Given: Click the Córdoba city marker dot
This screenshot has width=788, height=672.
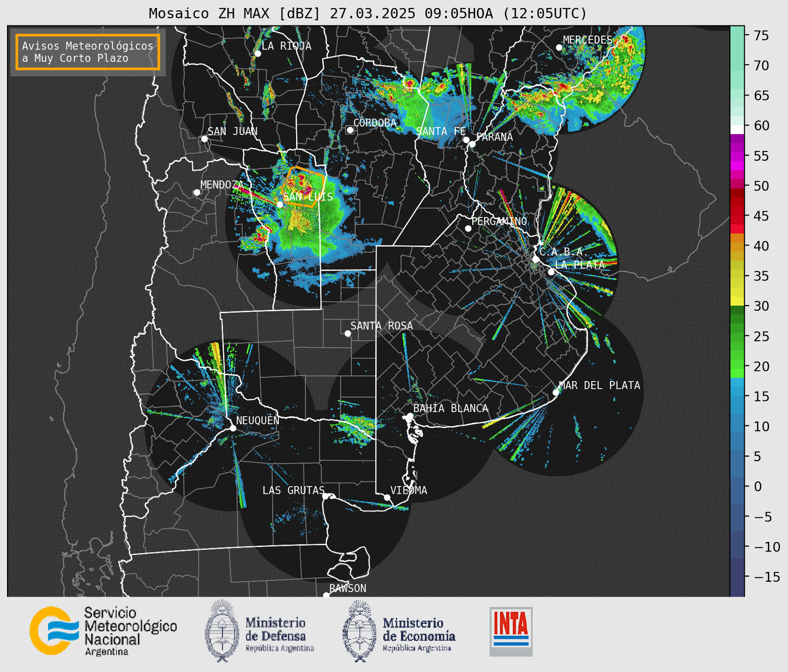Looking at the screenshot, I should click(x=350, y=130).
